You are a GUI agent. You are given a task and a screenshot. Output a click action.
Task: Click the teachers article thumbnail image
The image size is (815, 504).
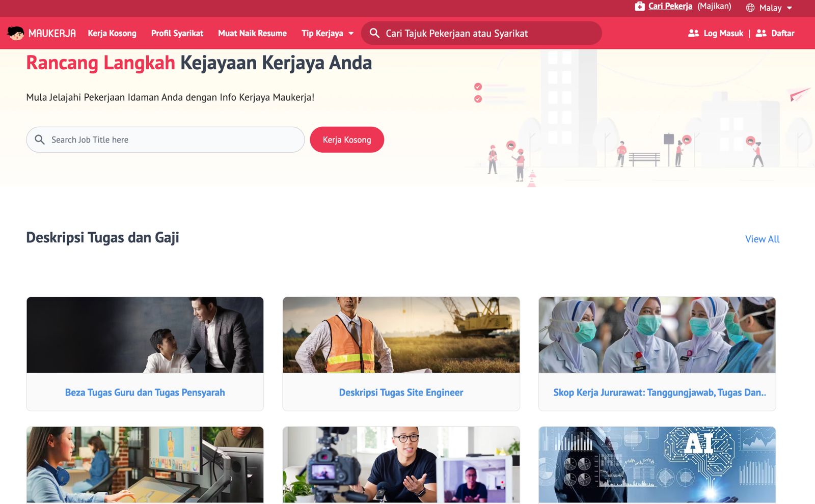tap(145, 335)
